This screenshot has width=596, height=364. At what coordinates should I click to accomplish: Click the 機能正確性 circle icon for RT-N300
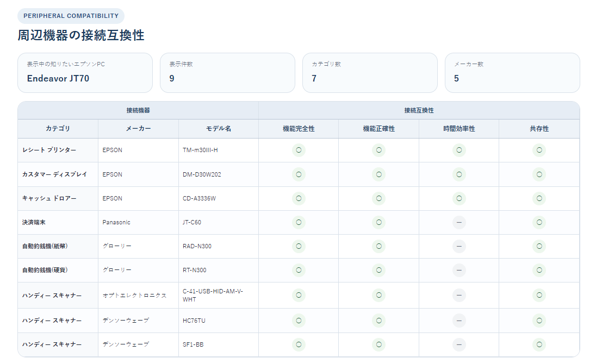[379, 270]
